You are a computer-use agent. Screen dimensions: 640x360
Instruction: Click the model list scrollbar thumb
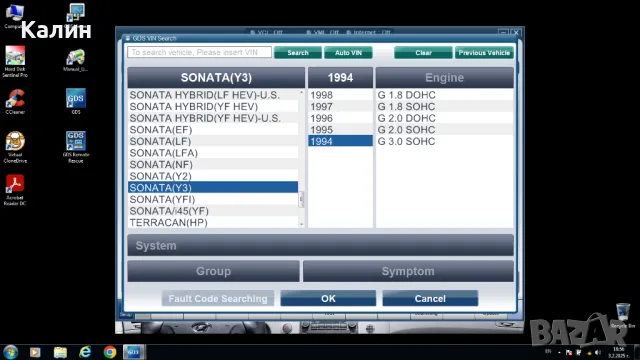(302, 200)
